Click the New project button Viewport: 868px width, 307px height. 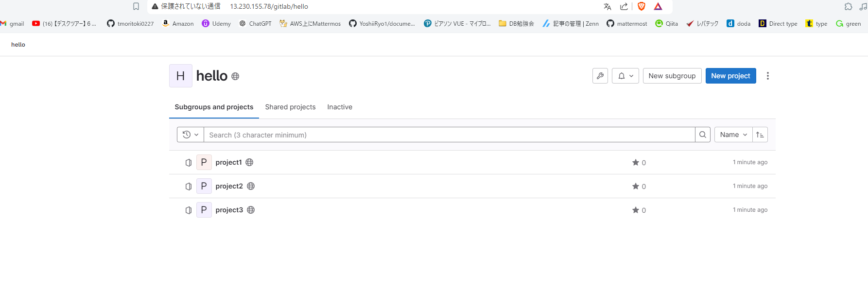click(x=731, y=76)
